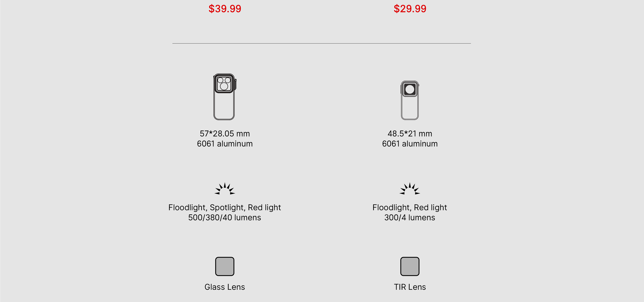
Task: Select the single-lens flashlight outline icon
Action: click(410, 100)
